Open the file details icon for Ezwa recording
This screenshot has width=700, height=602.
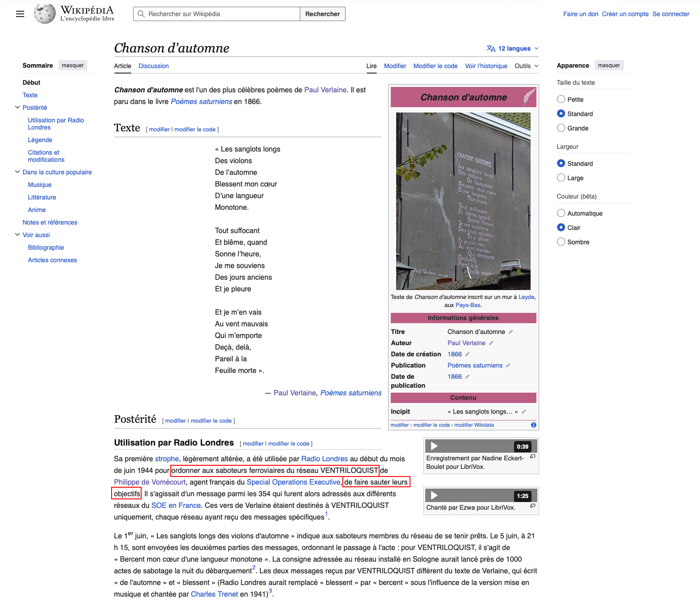(532, 506)
